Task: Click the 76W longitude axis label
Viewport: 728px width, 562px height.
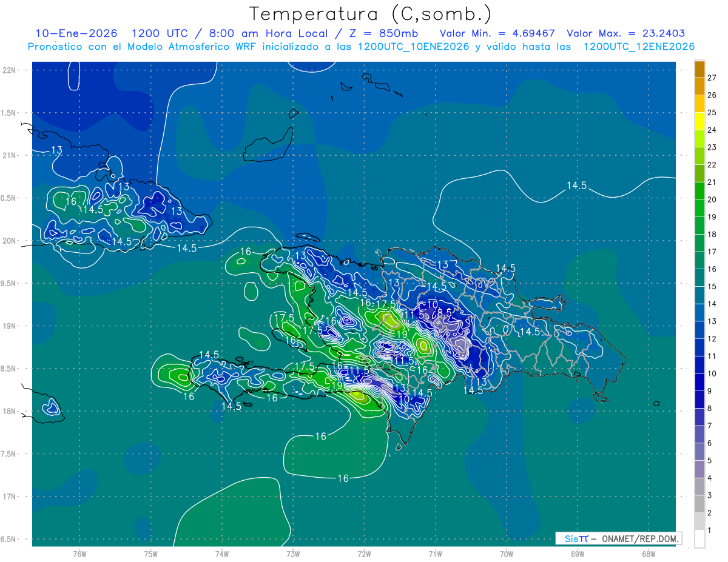Action: tap(79, 554)
